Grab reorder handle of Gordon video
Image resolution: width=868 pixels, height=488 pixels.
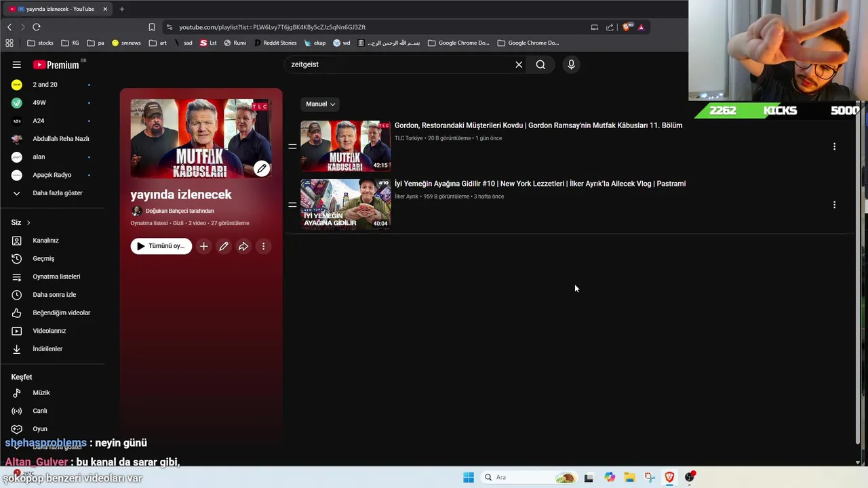(292, 146)
